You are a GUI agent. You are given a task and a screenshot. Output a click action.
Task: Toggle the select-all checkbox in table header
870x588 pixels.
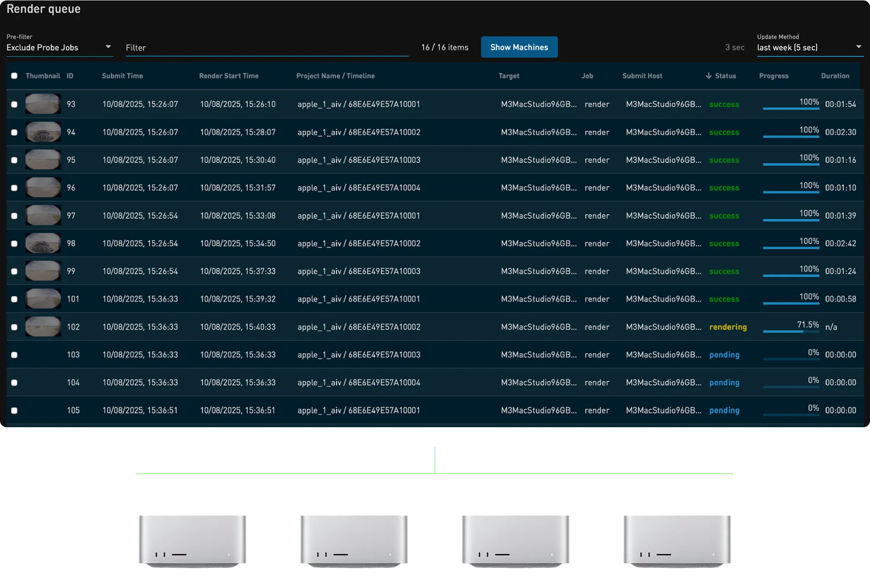point(15,76)
